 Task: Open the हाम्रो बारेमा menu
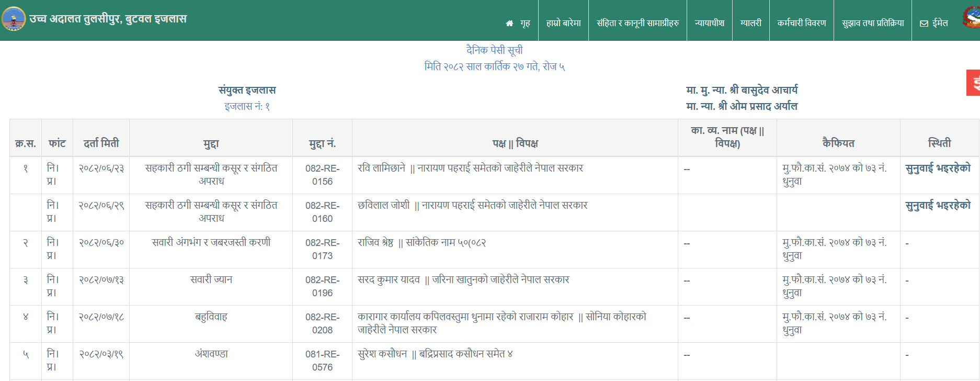(x=563, y=23)
